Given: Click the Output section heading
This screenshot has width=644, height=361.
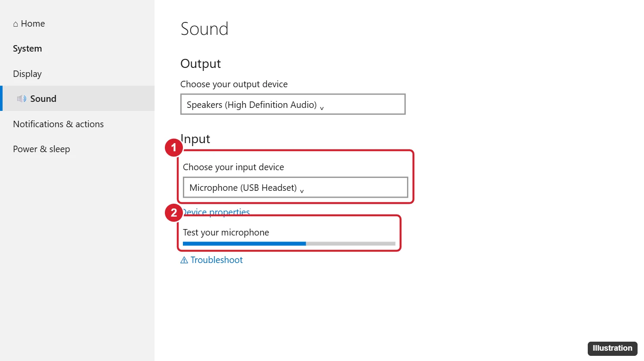Looking at the screenshot, I should (x=200, y=64).
